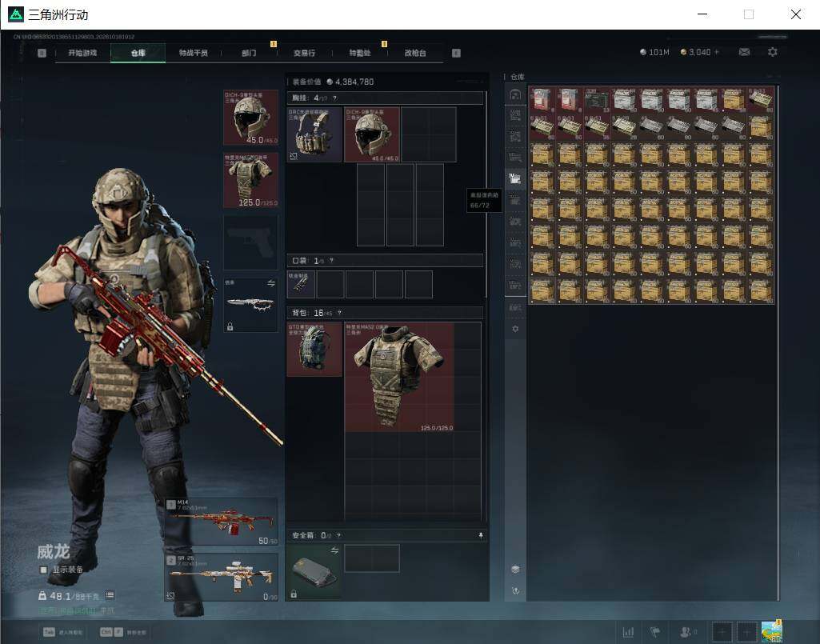Viewport: 820px width, 644px height.
Task: Select the 仓库 tab
Action: [x=138, y=53]
